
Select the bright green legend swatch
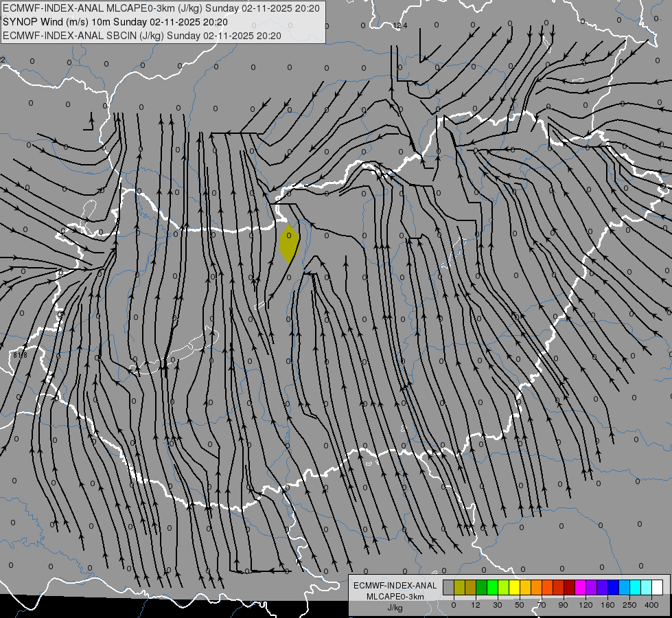coord(492,587)
